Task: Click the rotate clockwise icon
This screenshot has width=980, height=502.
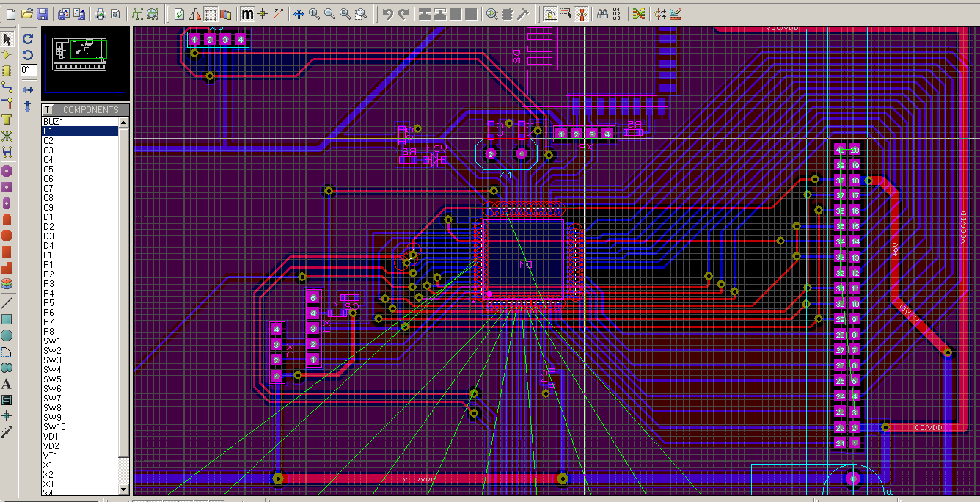Action: point(28,39)
